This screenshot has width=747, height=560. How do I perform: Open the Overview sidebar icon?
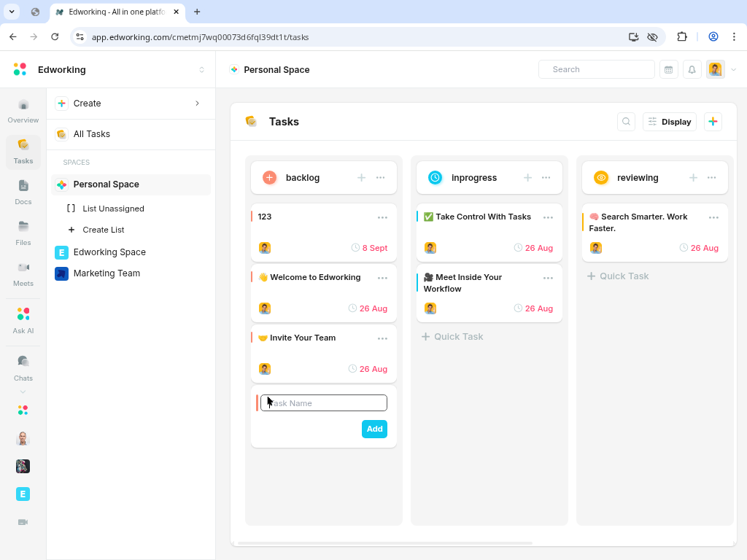coord(23,111)
